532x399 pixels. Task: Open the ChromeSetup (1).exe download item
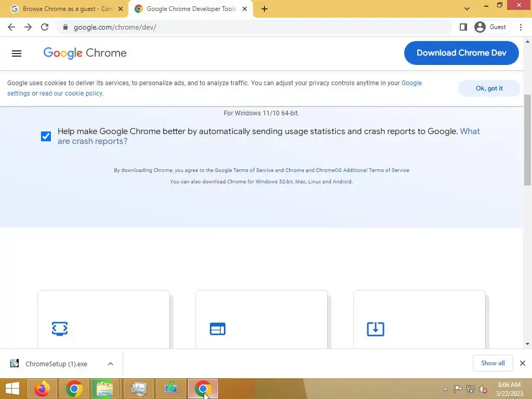click(56, 364)
